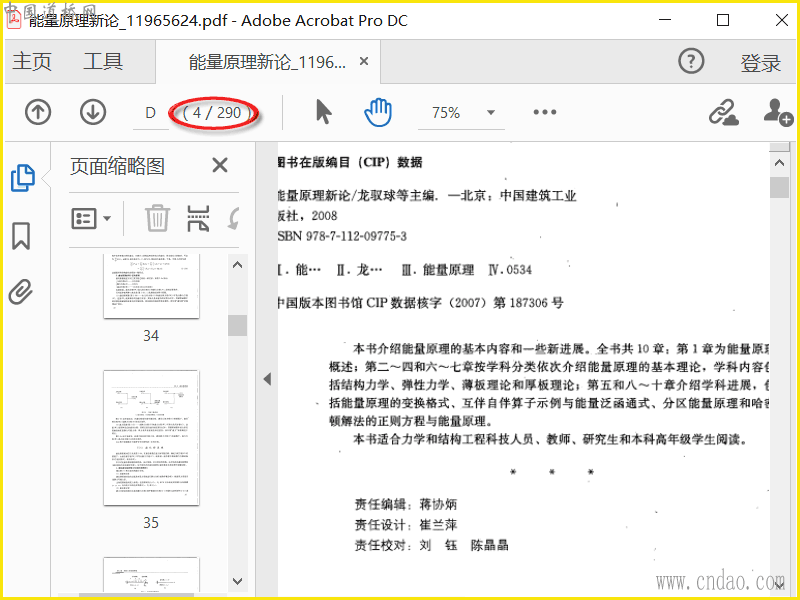The image size is (800, 600).
Task: Select the 能量原理新论_1196... document tab
Action: 267,62
